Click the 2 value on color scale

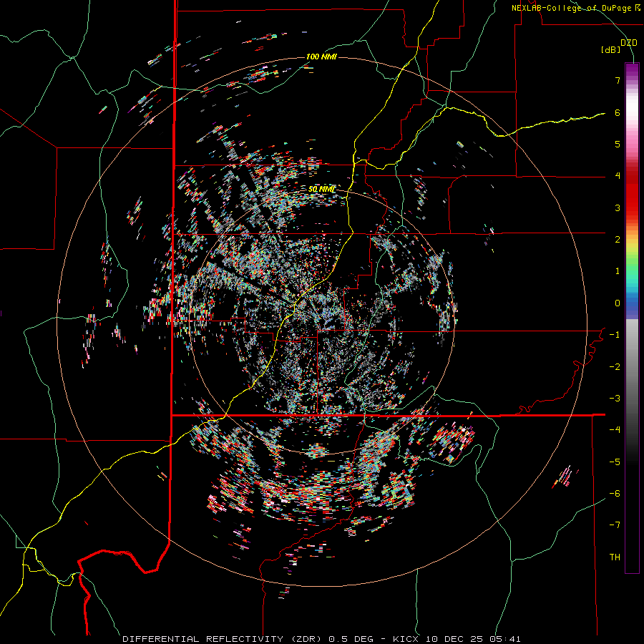click(618, 240)
